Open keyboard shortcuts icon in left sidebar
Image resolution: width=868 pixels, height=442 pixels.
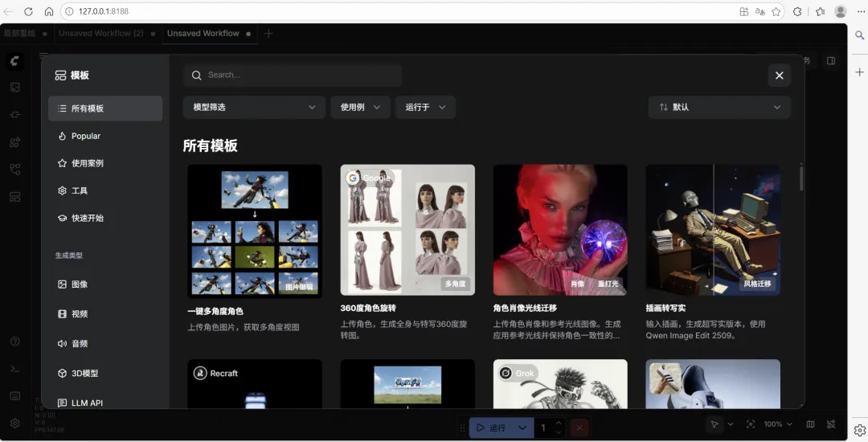point(15,396)
